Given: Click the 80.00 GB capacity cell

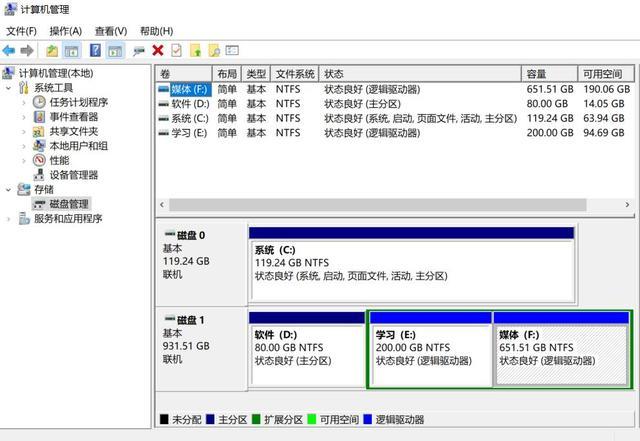Looking at the screenshot, I should pos(547,104).
